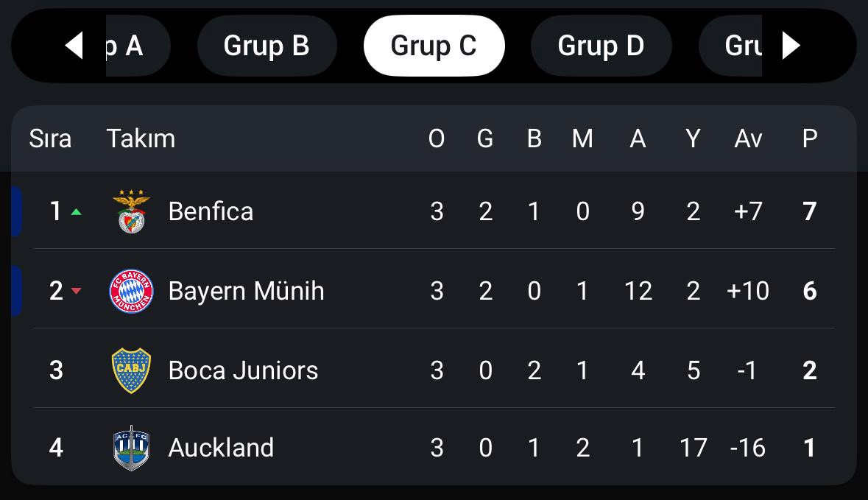
Task: Show previous groups with left arrow
Action: tap(74, 46)
